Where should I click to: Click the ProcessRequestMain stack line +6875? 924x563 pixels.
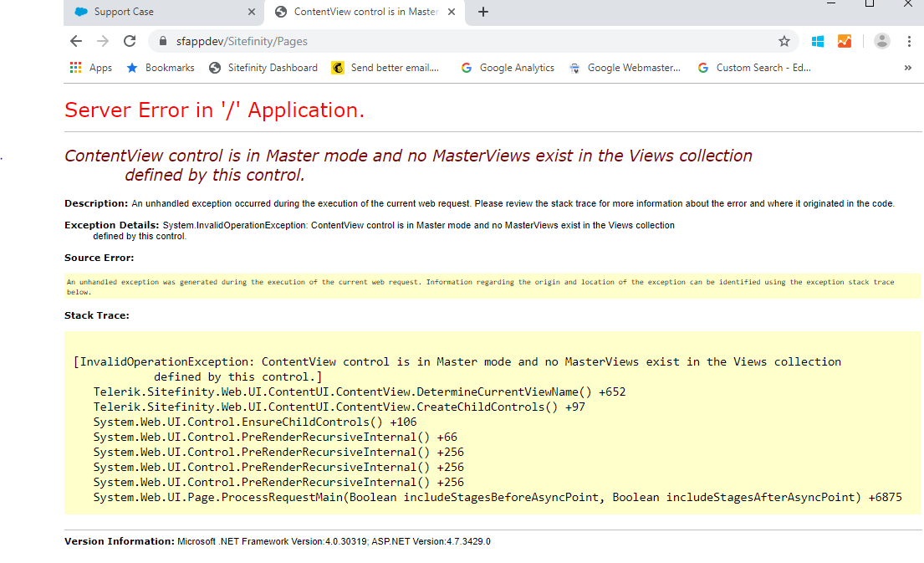498,497
